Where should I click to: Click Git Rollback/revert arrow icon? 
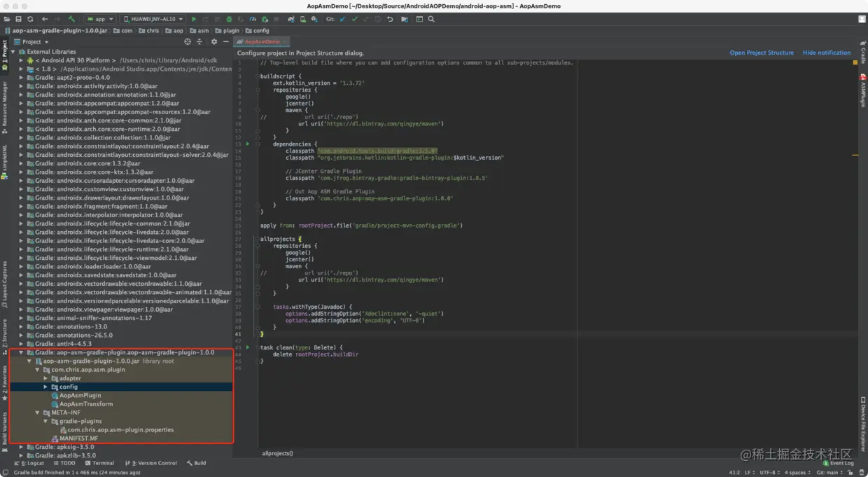(x=390, y=19)
